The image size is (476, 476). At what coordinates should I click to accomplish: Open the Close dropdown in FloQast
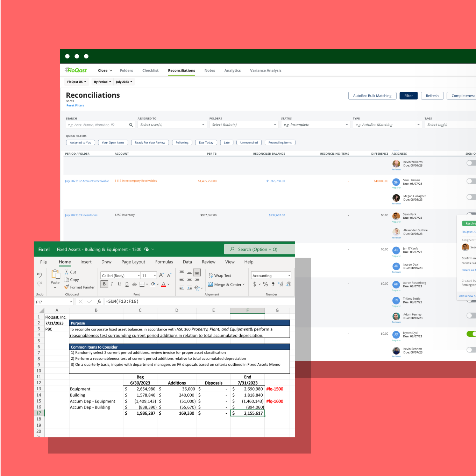click(x=105, y=71)
